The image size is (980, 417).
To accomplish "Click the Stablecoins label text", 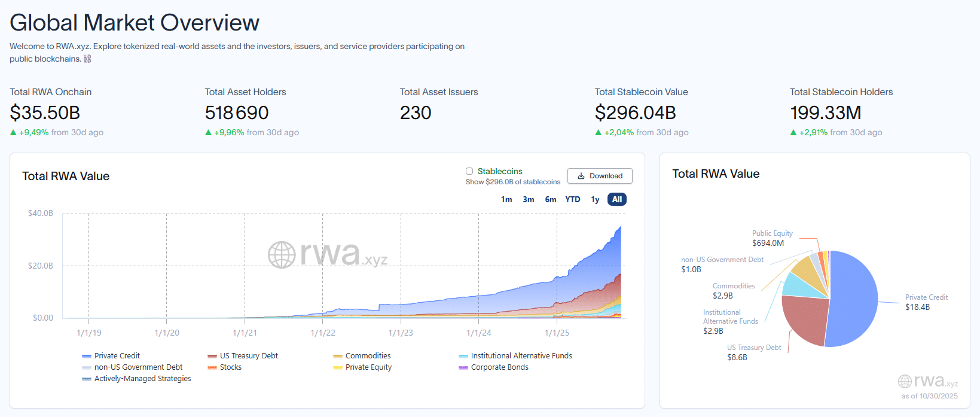I will tap(500, 171).
